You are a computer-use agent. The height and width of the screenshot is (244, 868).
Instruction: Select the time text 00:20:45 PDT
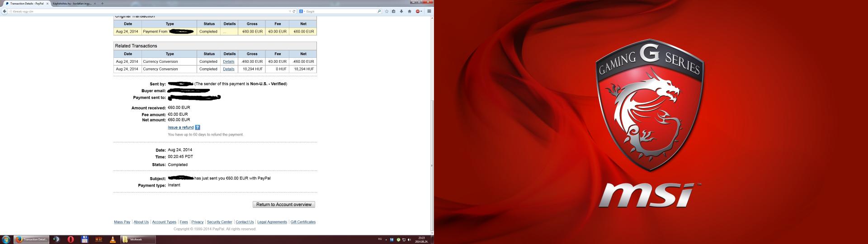coord(180,157)
